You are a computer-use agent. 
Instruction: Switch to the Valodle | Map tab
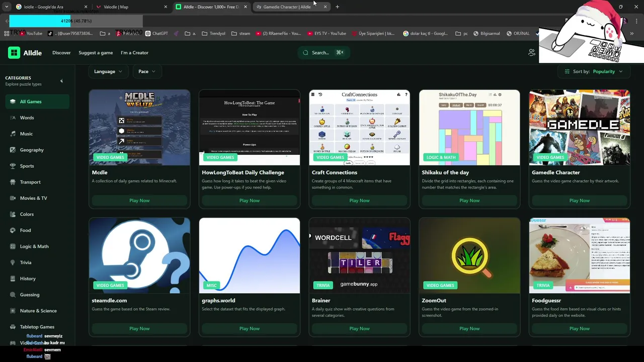point(132,7)
